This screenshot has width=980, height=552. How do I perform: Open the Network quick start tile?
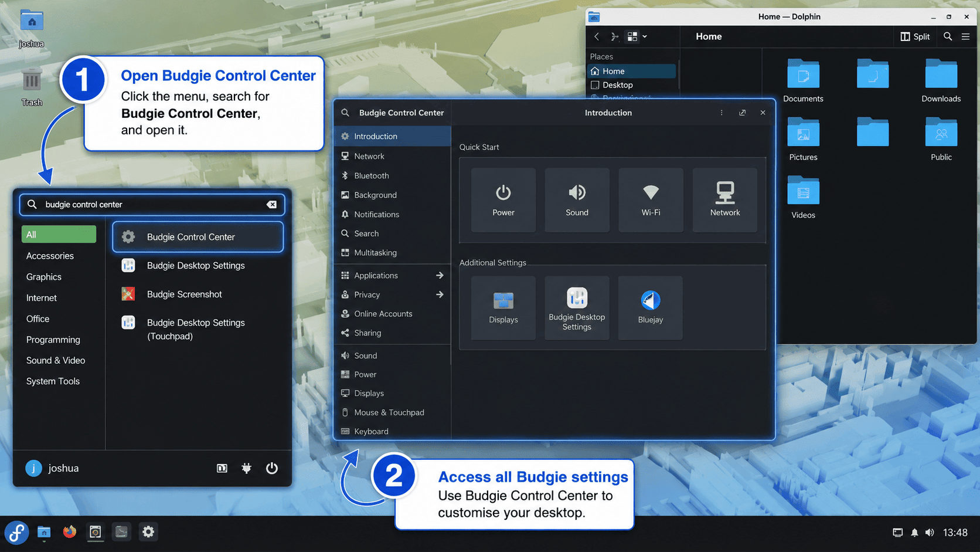tap(724, 200)
